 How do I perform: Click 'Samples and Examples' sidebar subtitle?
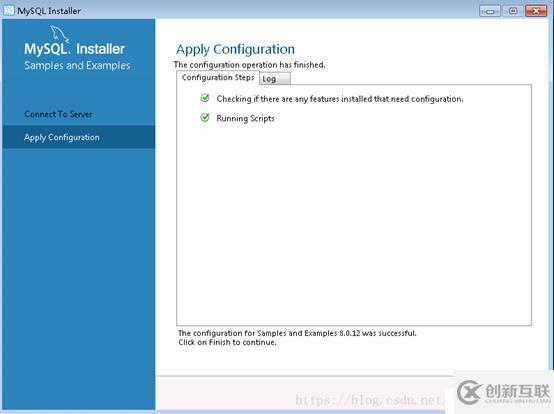(x=77, y=65)
